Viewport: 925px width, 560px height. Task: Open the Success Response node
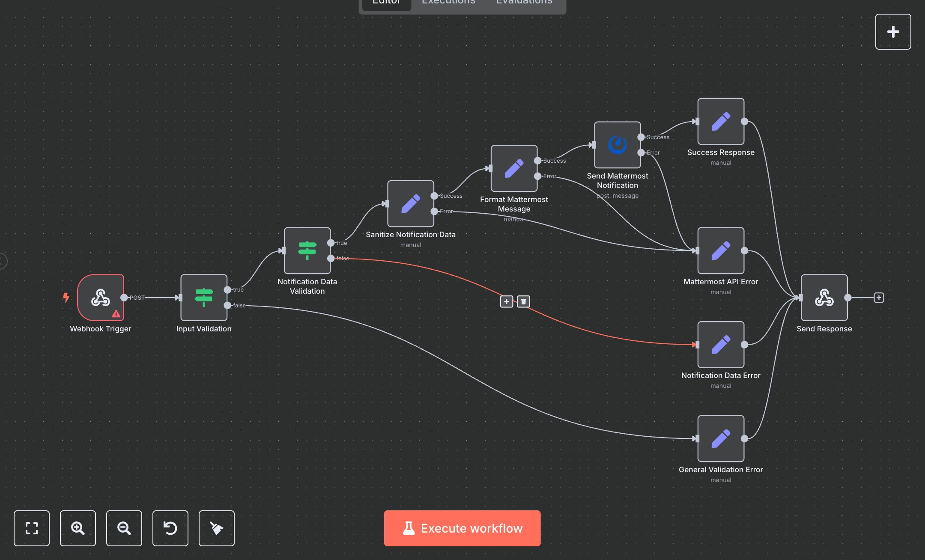(720, 122)
